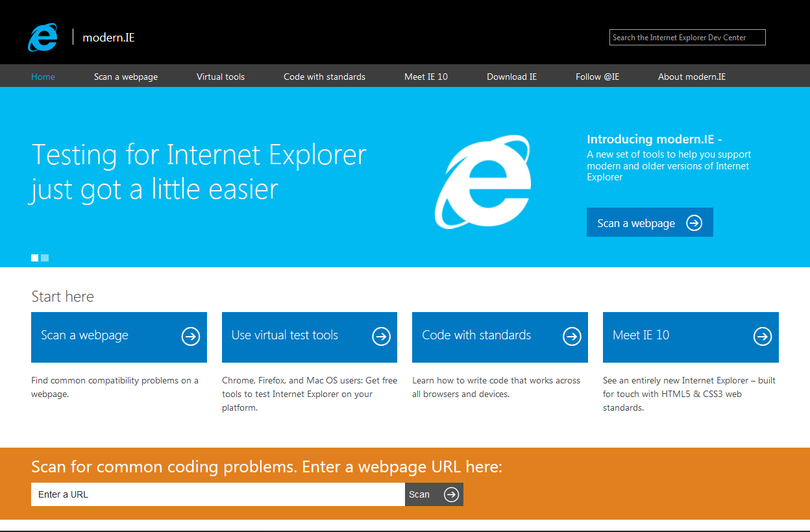Click the Scan a webpage banner button
This screenshot has width=810, height=532.
[649, 222]
